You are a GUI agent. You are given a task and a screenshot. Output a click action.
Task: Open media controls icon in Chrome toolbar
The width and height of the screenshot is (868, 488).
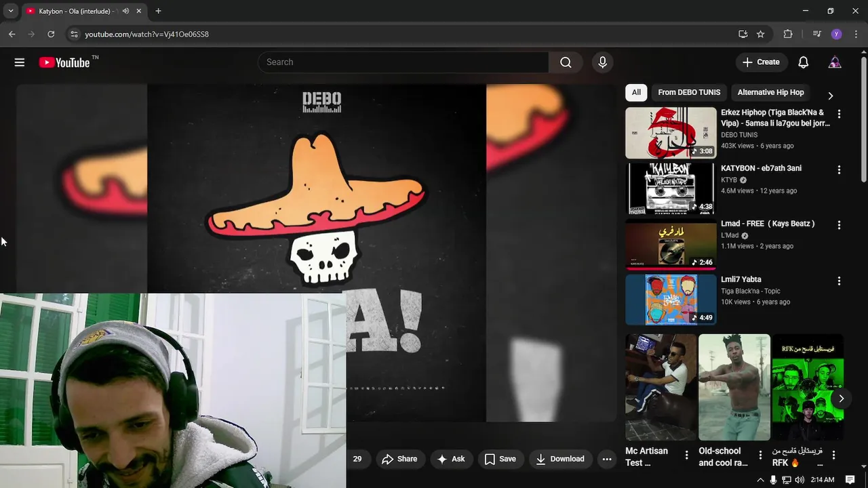[817, 34]
